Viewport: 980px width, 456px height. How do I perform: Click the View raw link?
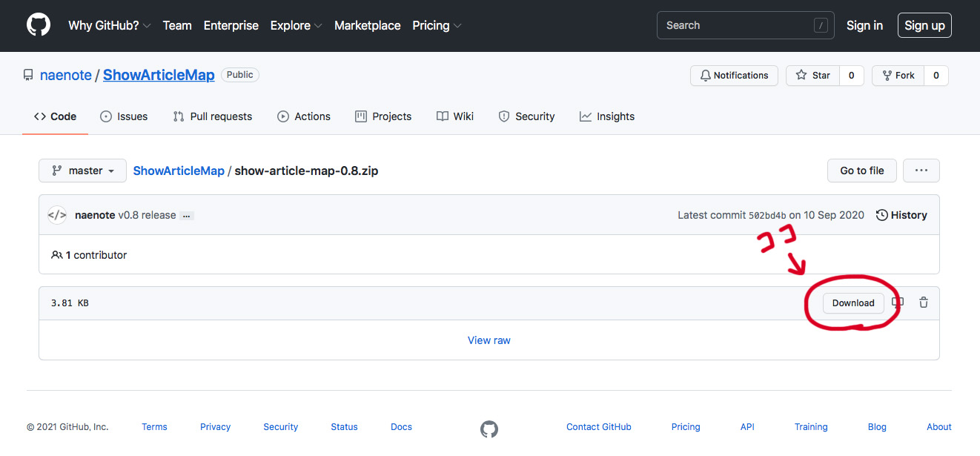click(489, 340)
